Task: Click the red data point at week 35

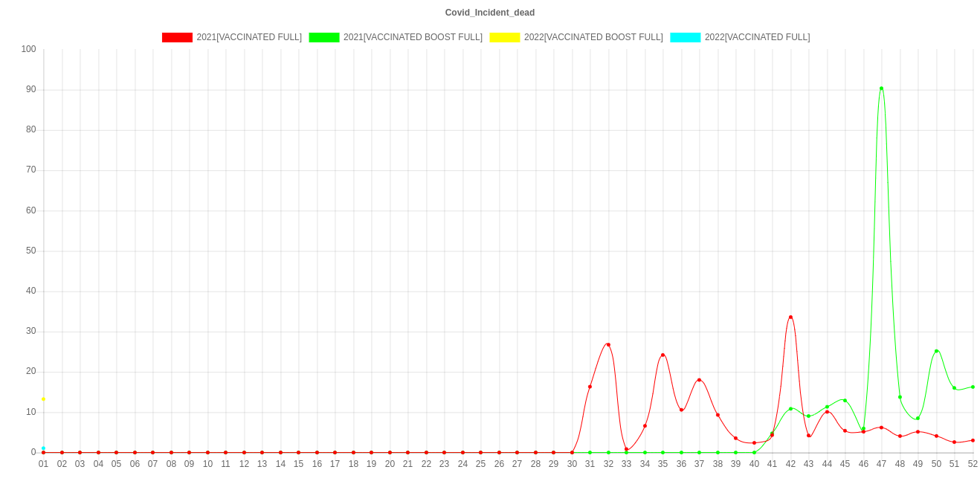Action: pyautogui.click(x=663, y=355)
